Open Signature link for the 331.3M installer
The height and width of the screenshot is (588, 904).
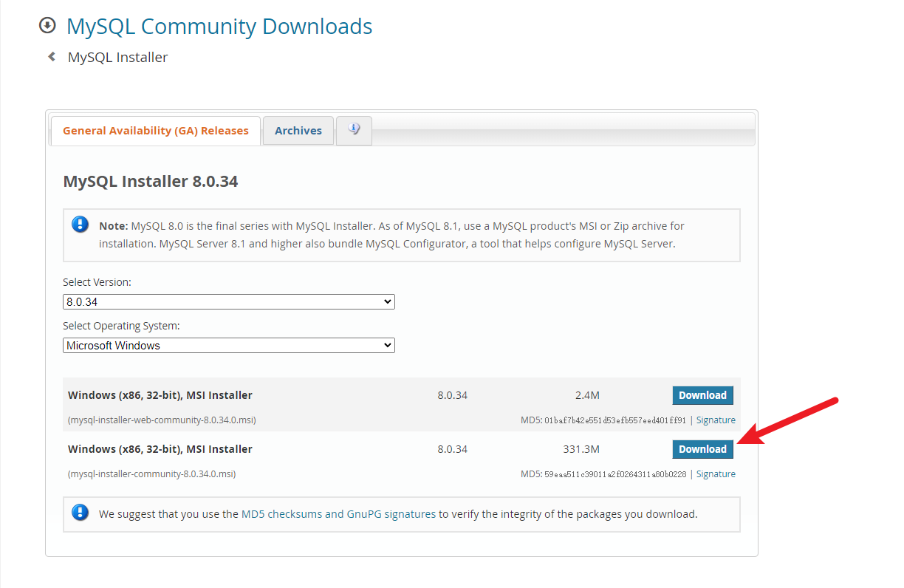[716, 474]
